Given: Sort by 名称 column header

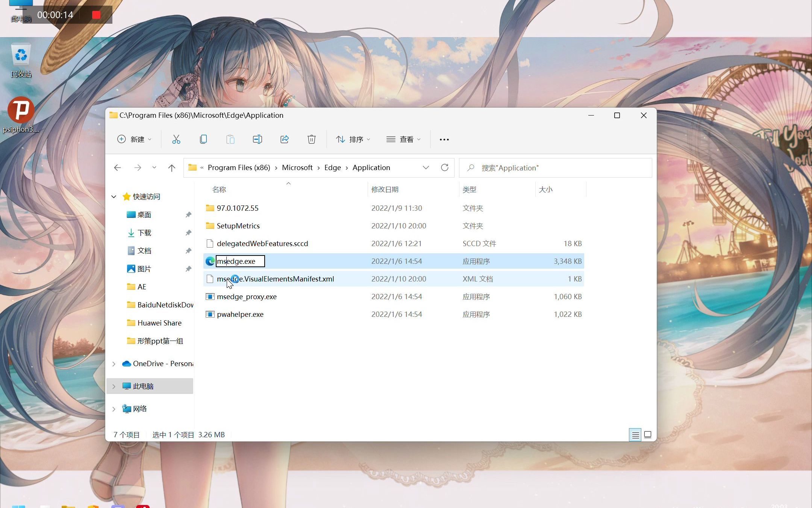Looking at the screenshot, I should [x=219, y=189].
